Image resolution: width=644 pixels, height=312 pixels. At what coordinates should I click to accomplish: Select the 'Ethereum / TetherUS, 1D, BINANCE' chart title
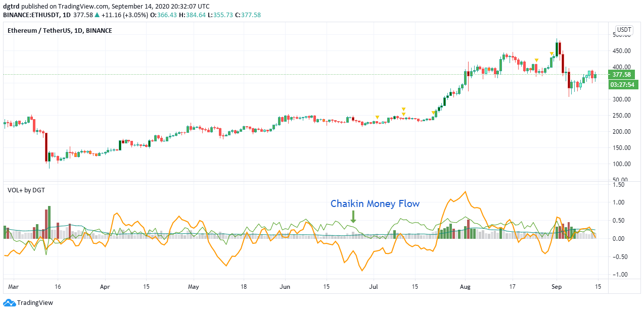(x=60, y=31)
